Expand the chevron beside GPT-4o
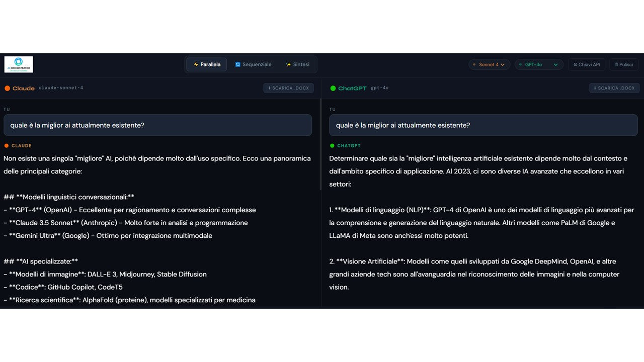The height and width of the screenshot is (362, 644). (x=556, y=64)
